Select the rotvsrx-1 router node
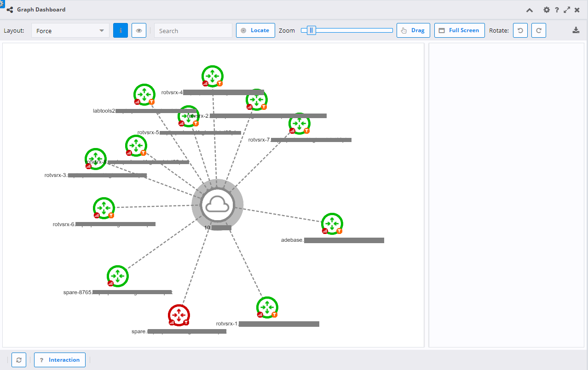Viewport: 588px width, 370px height. (267, 307)
